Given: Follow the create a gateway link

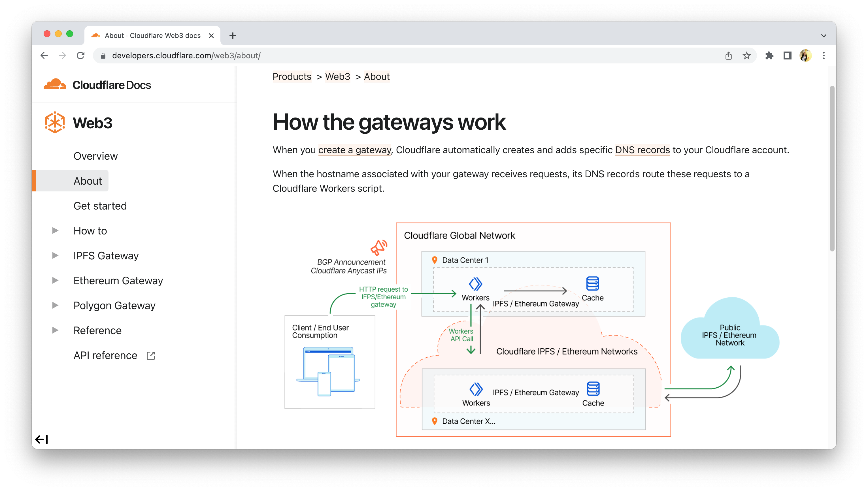Looking at the screenshot, I should click(355, 150).
